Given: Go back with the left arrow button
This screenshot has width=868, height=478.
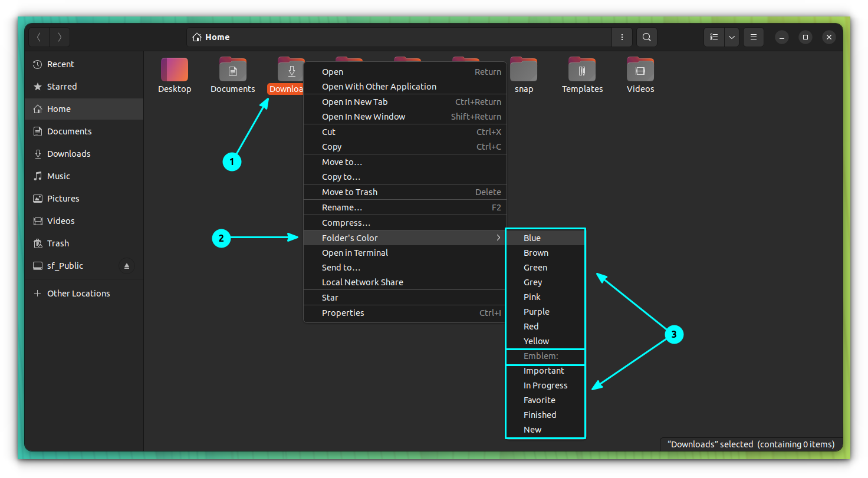Looking at the screenshot, I should (x=39, y=37).
